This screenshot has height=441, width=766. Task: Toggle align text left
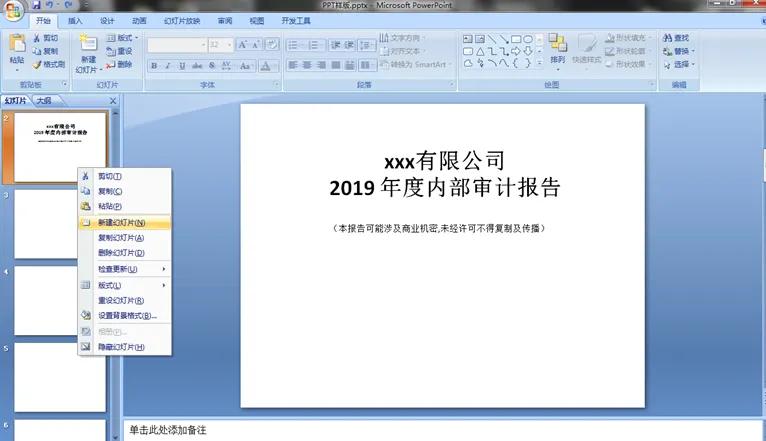[293, 65]
